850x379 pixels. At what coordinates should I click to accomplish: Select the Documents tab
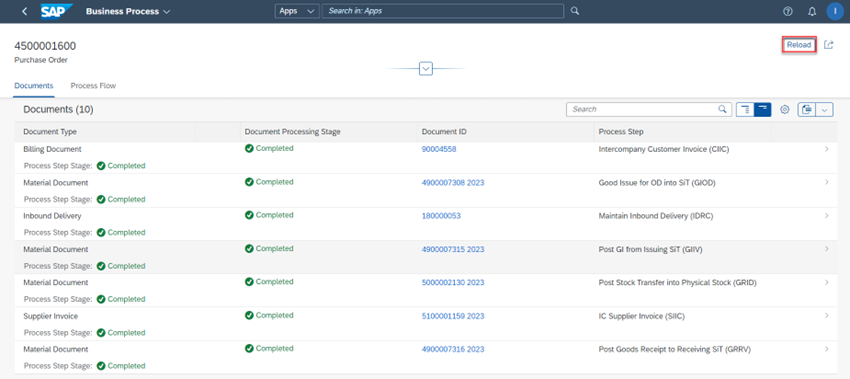coord(34,86)
